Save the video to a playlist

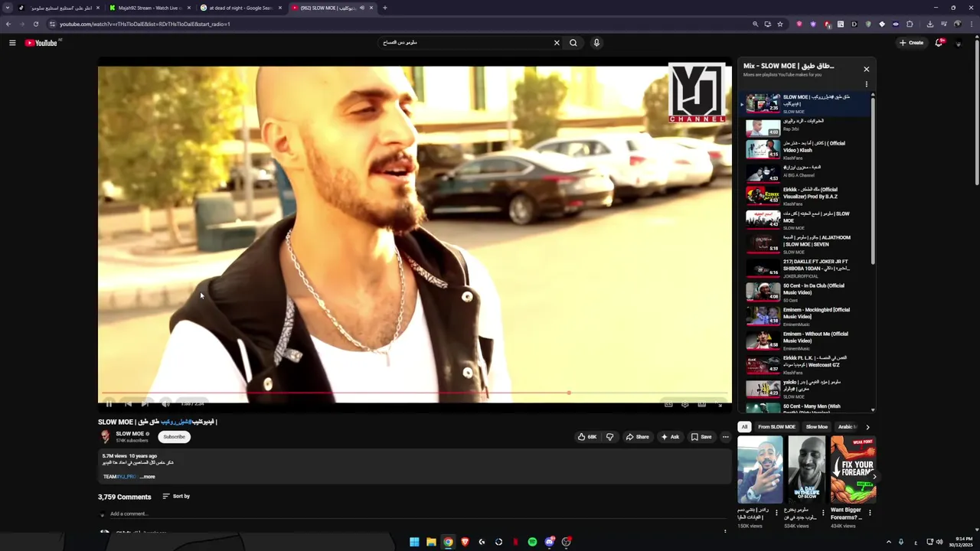pos(701,437)
